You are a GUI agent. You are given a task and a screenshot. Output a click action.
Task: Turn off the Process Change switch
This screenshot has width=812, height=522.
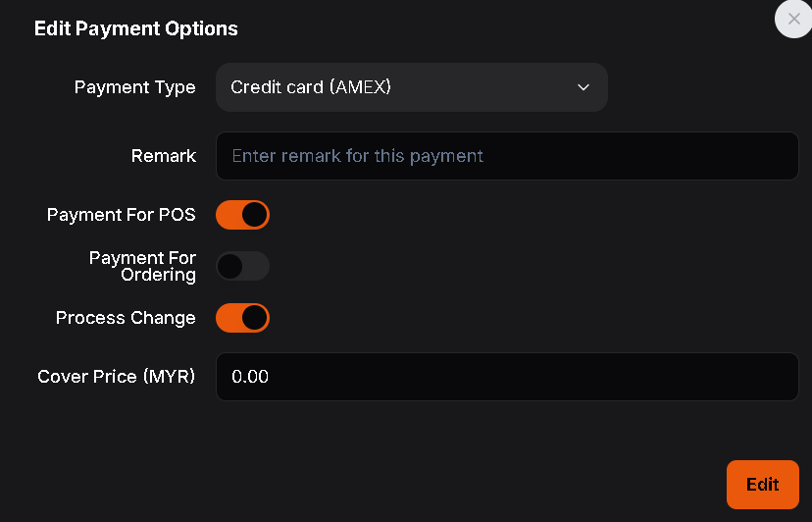click(242, 318)
